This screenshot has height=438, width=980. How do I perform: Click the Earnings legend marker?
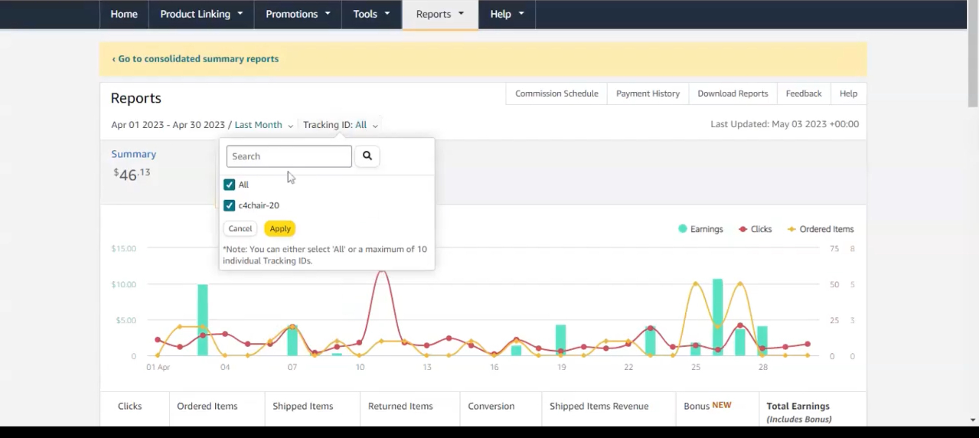point(683,229)
